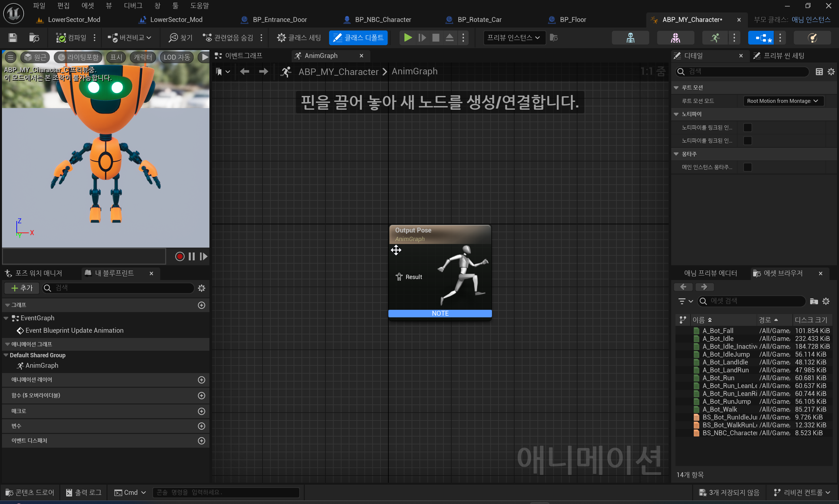Click the 콘텐츠 드로어 button
This screenshot has height=504, width=839.
click(30, 493)
